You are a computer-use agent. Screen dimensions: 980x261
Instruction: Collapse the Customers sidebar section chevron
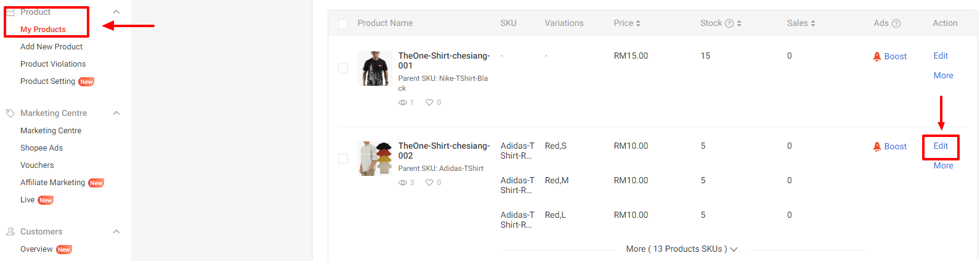click(x=116, y=232)
